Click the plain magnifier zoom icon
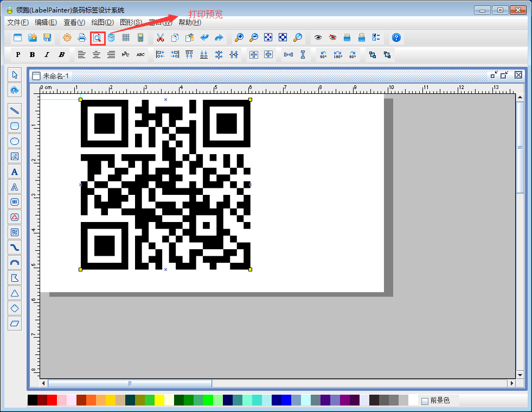 pos(298,37)
